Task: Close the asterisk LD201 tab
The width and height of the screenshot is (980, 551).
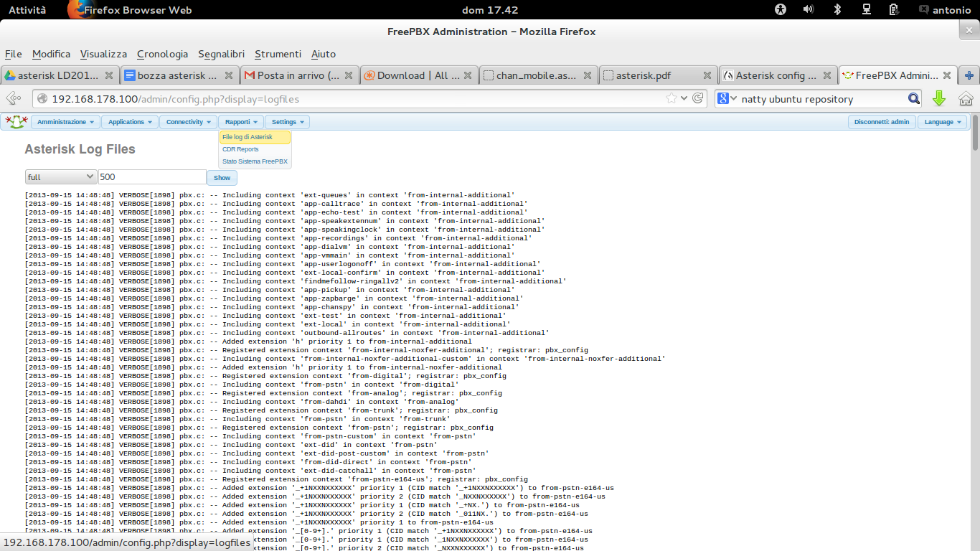Action: [109, 75]
